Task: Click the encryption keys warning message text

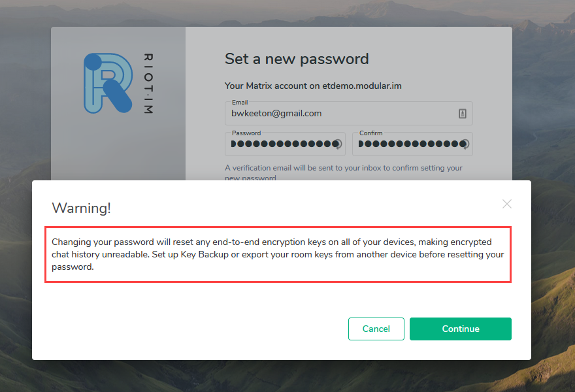Action: pyautogui.click(x=277, y=254)
